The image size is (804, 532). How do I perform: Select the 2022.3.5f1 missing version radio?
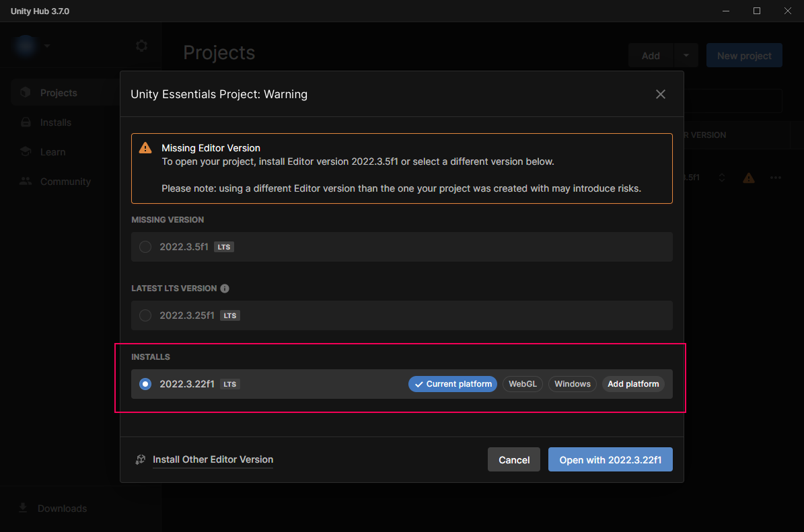pos(145,247)
